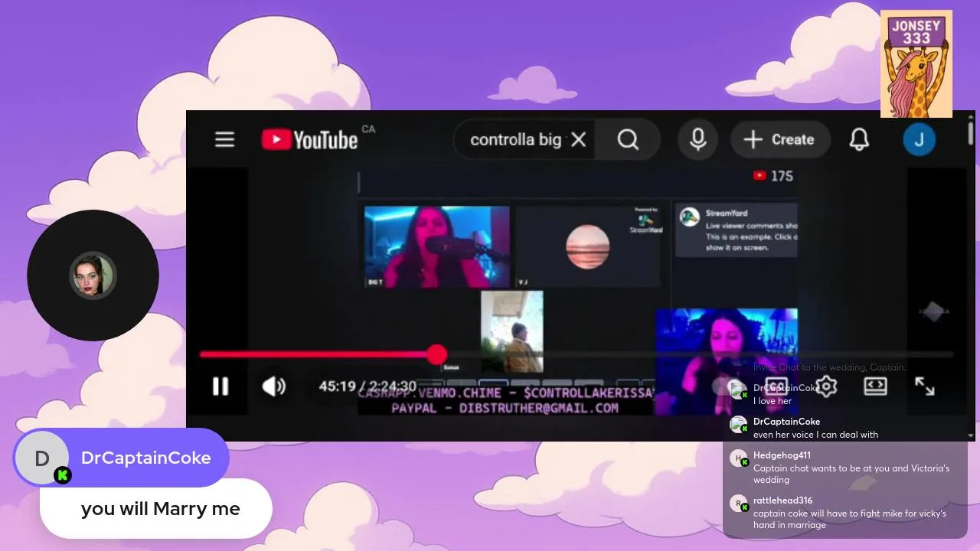
Task: Click the PAYPAL - DIBSTRUTHER@GMAIL.COM ticker text
Action: tap(505, 409)
